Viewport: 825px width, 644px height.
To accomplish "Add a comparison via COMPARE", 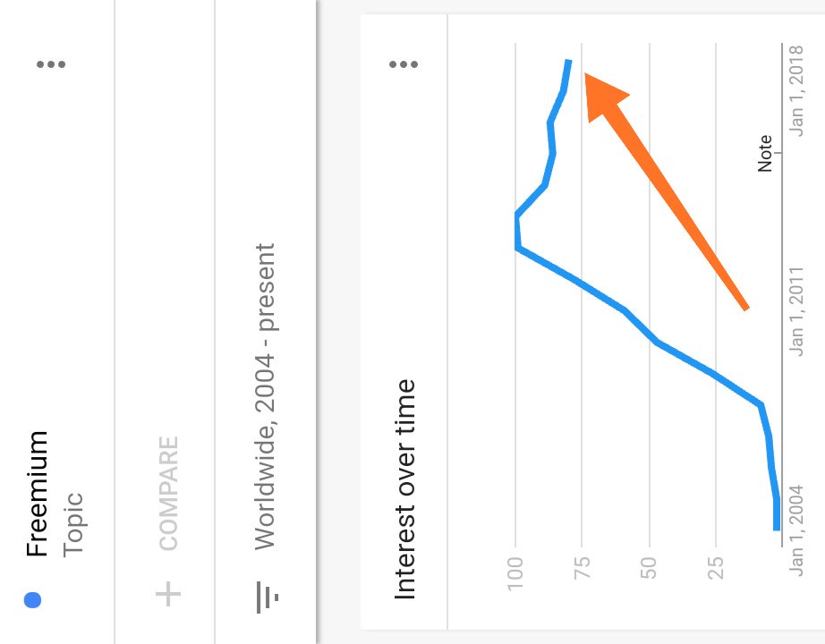I will tap(168, 493).
